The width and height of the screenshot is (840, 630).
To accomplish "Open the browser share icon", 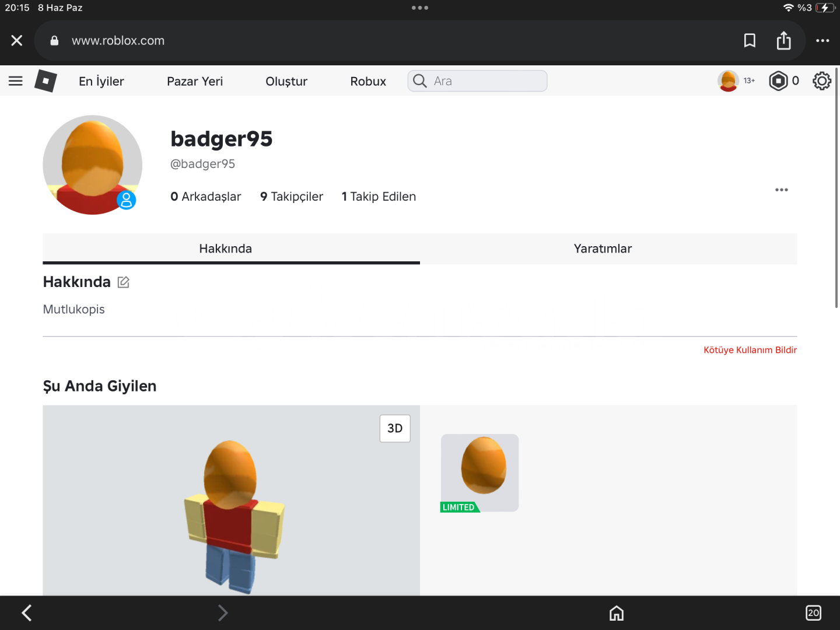I will [784, 40].
